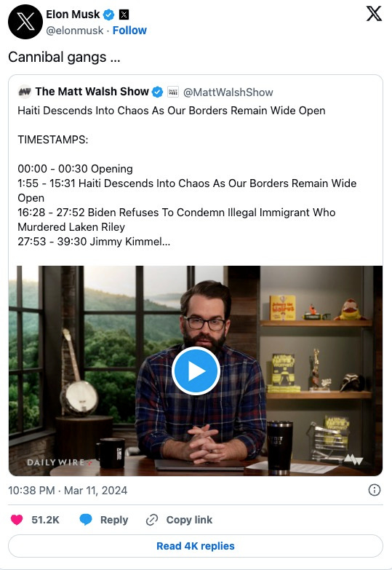Viewport: 392px width, 570px height.
Task: Click the X affiliate badge next to name
Action: coord(124,15)
